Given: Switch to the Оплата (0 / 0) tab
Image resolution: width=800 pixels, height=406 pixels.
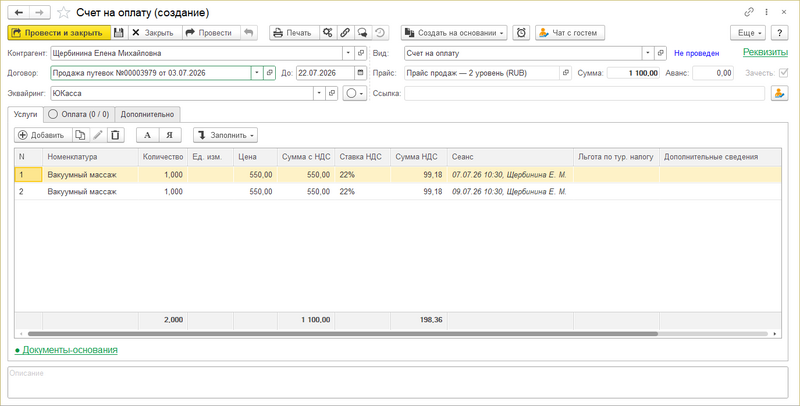Looking at the screenshot, I should click(79, 114).
